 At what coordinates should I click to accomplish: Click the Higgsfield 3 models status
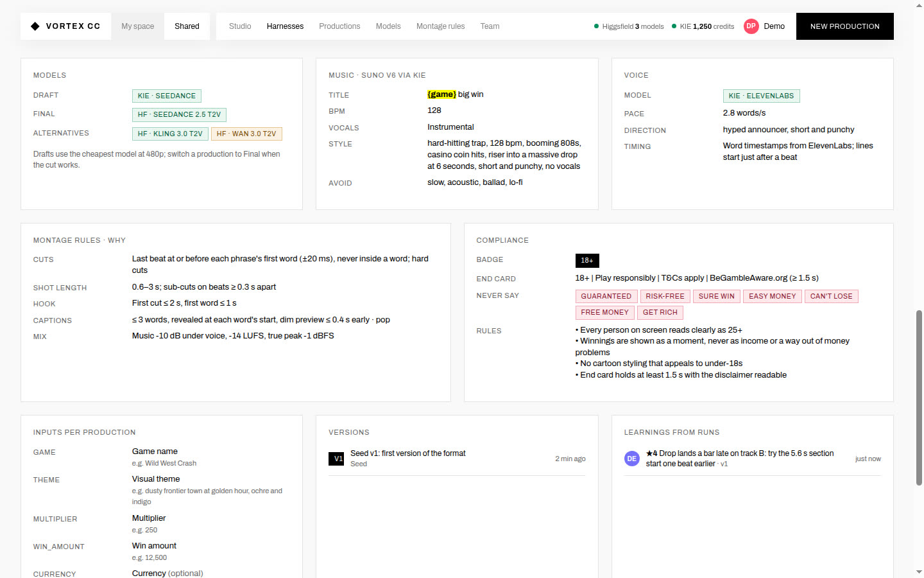click(x=629, y=26)
